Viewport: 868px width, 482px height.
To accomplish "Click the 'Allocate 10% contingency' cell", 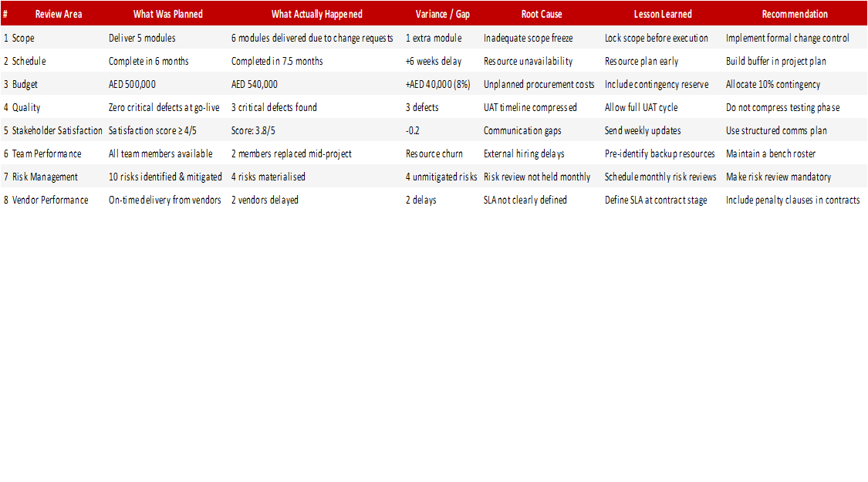I will coord(773,85).
